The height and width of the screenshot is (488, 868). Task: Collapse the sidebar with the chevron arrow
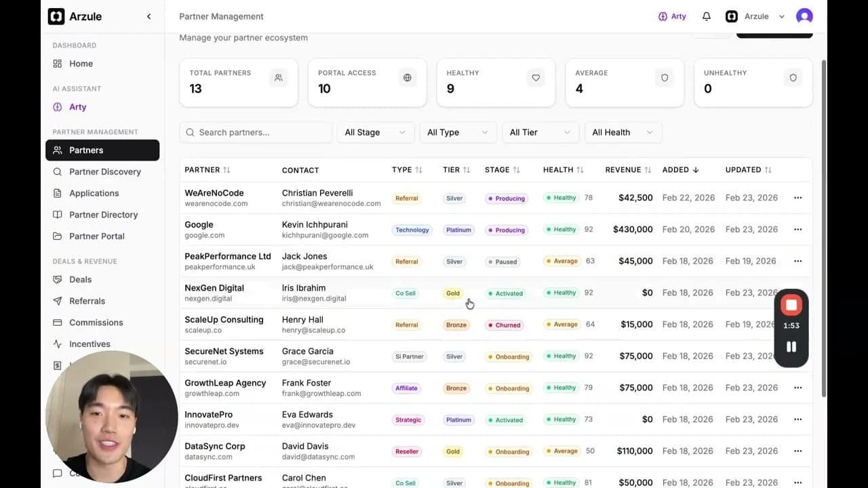tap(149, 16)
